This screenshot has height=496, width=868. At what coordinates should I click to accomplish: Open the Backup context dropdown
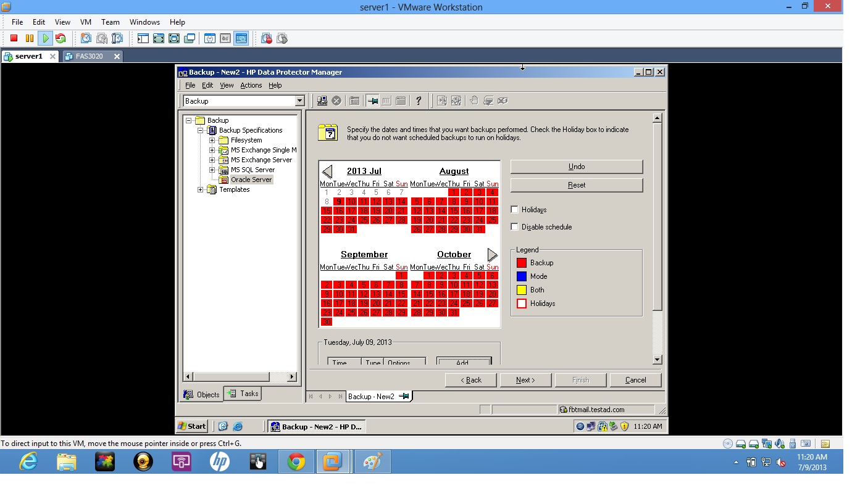[299, 100]
